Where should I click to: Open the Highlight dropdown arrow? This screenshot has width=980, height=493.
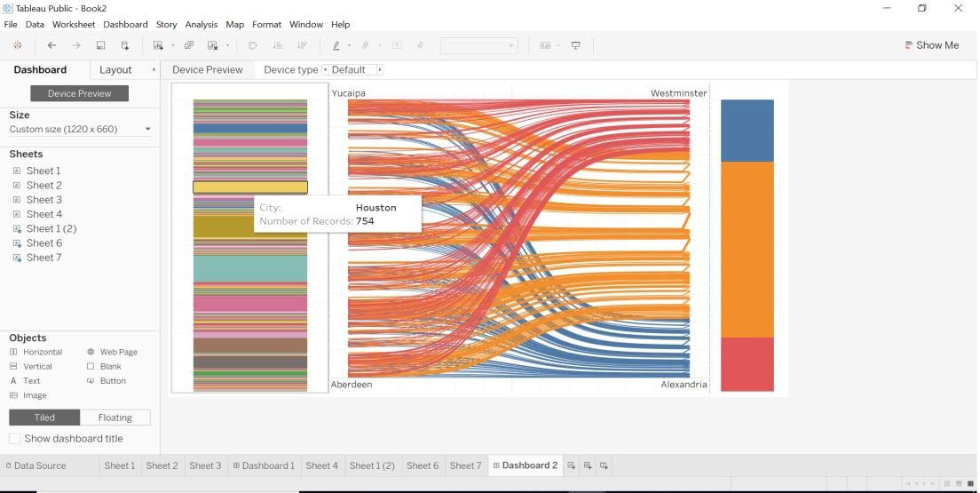point(349,45)
